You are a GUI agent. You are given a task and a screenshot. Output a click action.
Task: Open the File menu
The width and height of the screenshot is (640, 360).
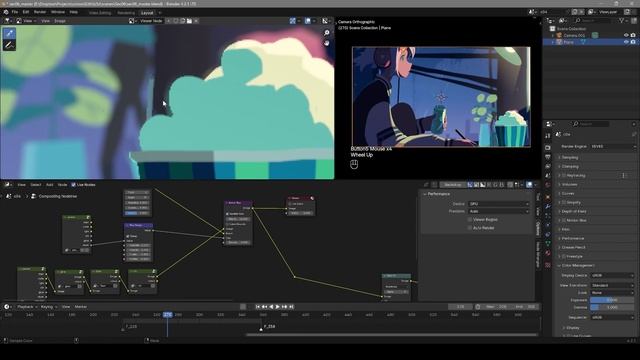[x=15, y=12]
